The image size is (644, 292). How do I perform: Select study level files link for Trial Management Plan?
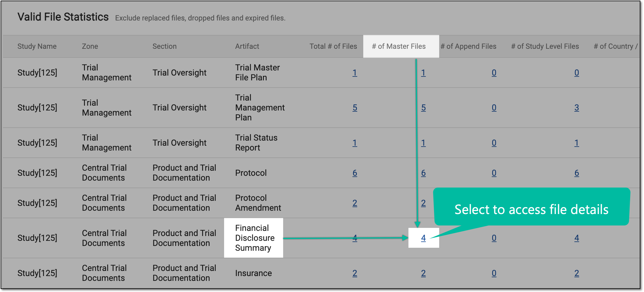pyautogui.click(x=577, y=107)
